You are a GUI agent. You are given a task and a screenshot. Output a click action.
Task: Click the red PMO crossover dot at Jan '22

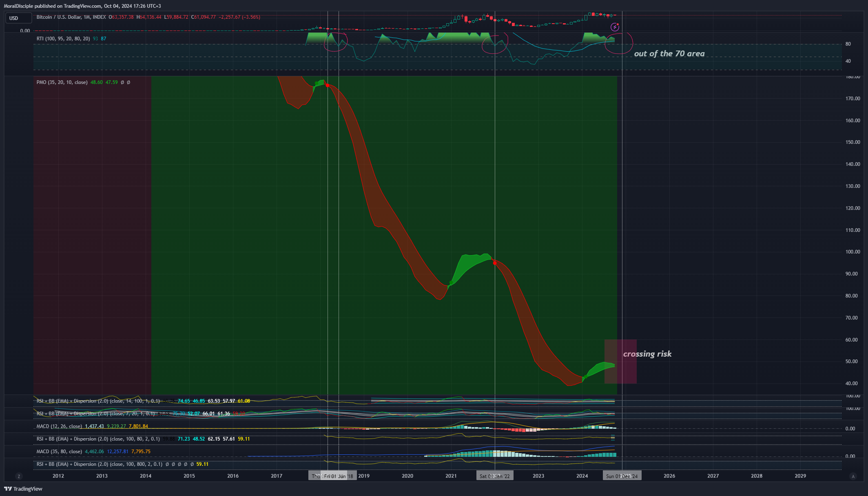[x=495, y=263]
